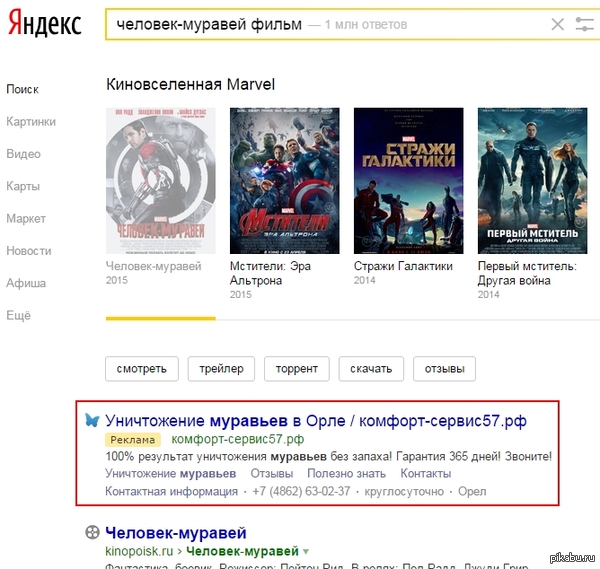Click the Киновселенная Marvel heading
Viewport: 600px width, 569px height.
[x=191, y=85]
